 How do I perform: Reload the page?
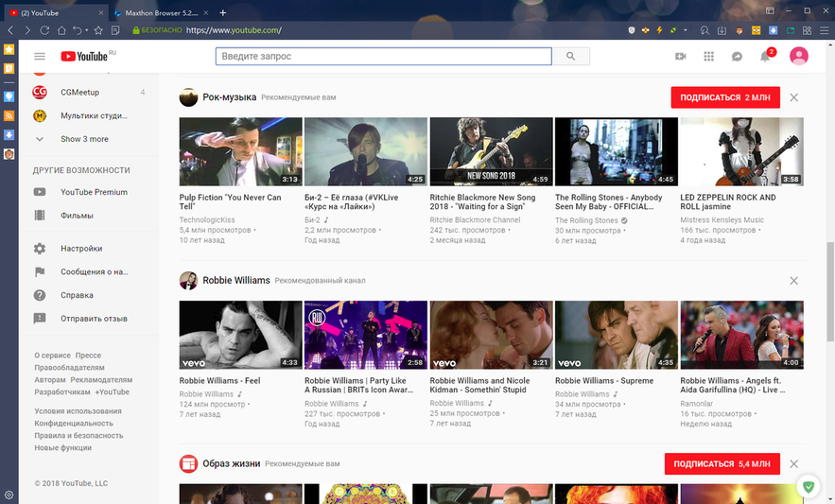[44, 30]
